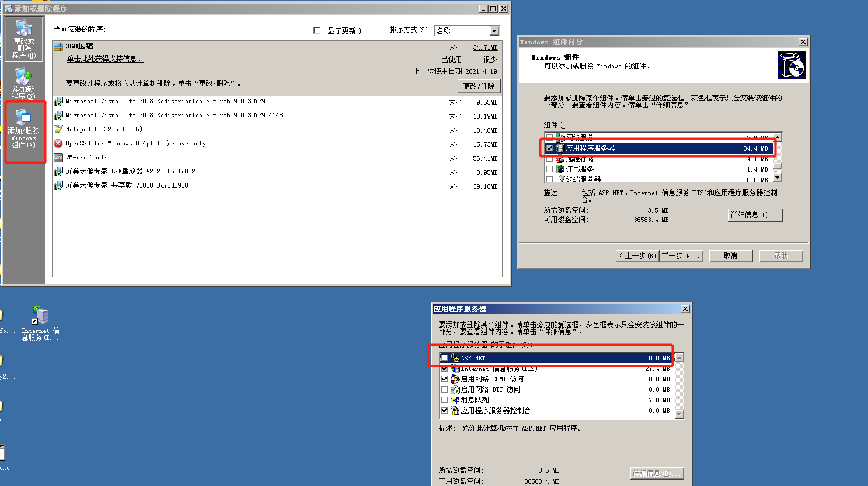Select the Change or Remove Programs sidebar icon
Screen dimensions: 868x486
point(24,39)
